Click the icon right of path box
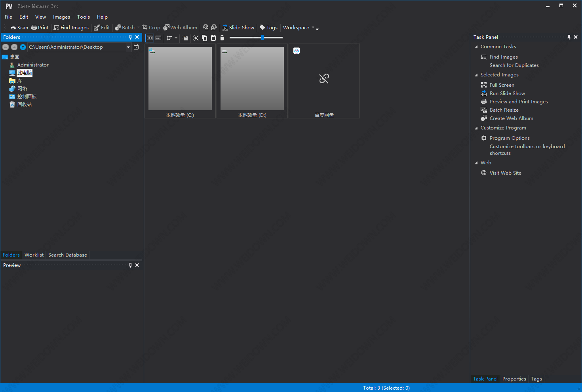The image size is (582, 392). click(x=136, y=47)
